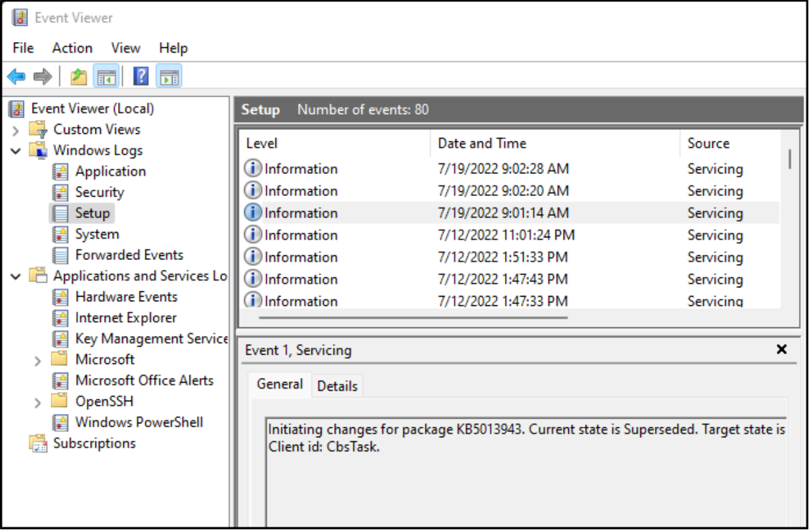Close the Event 1, Servicing preview pane
Viewport: 811px width, 532px height.
782,349
